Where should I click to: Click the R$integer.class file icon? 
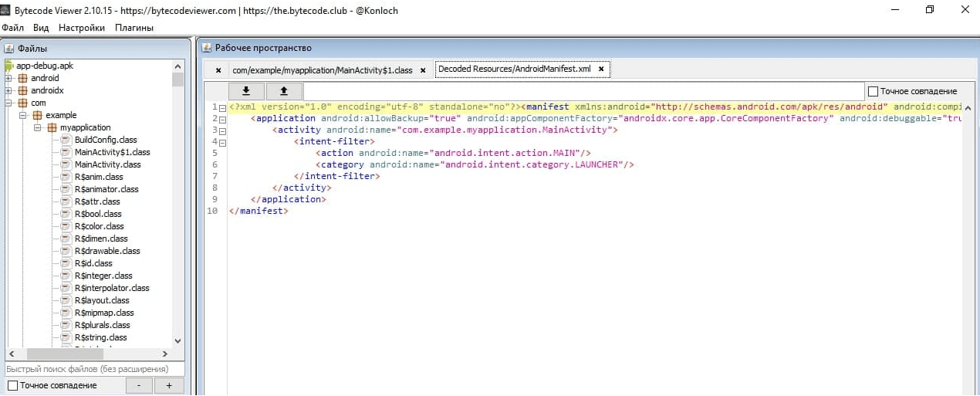(66, 276)
